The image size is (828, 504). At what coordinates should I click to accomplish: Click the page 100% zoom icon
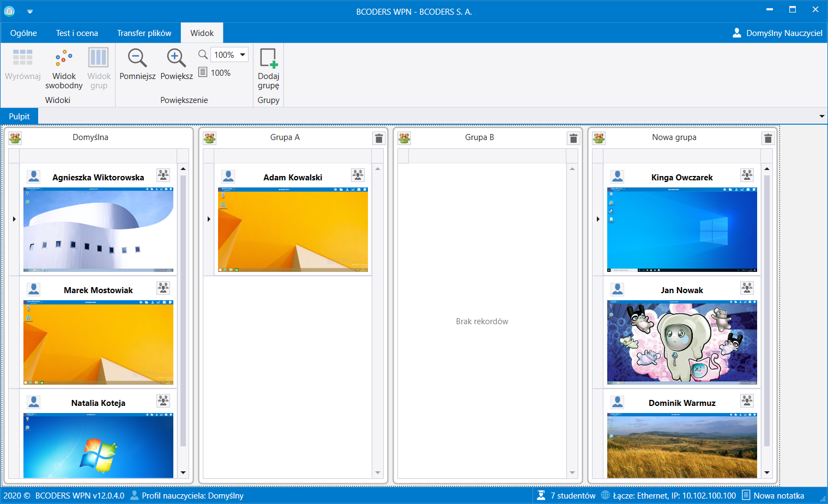203,72
